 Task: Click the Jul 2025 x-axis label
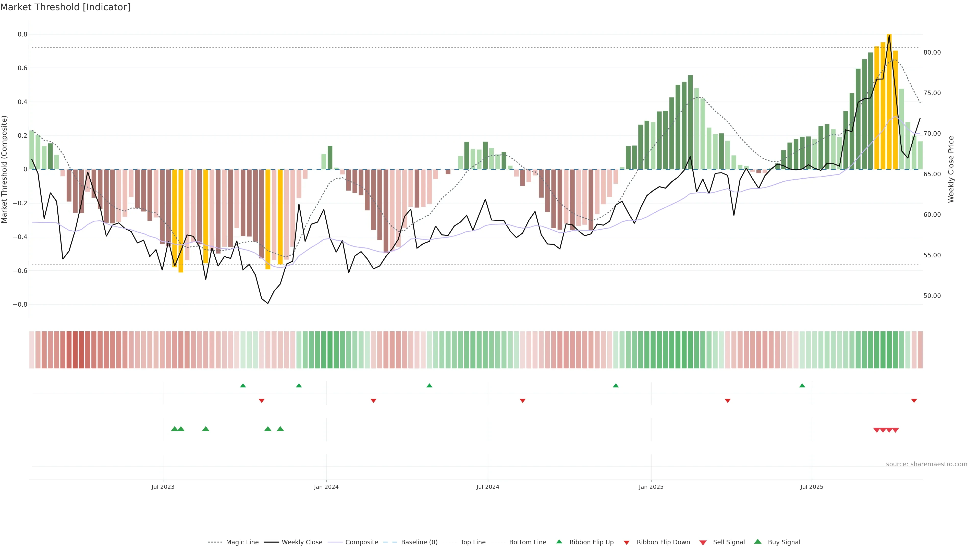(x=812, y=487)
